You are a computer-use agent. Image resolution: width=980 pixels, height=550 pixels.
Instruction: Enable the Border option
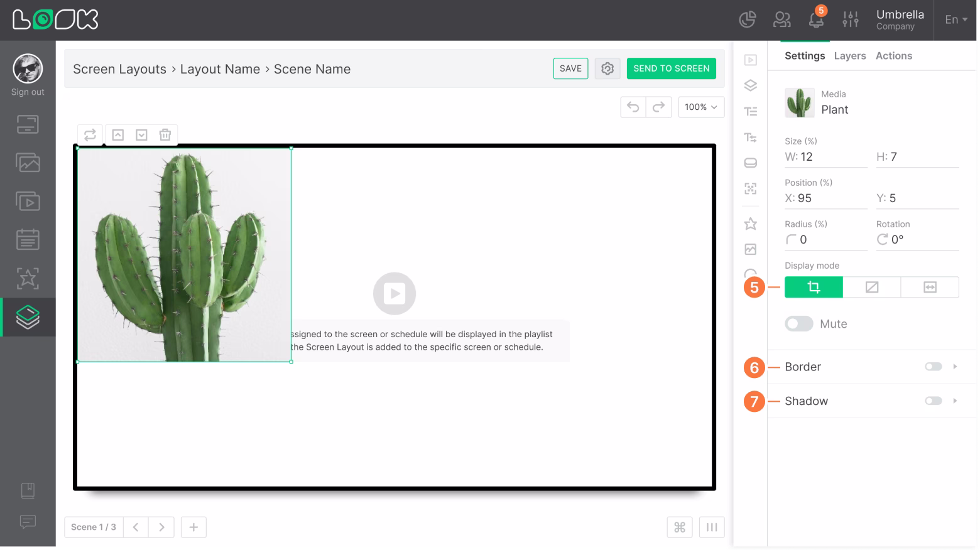pos(934,366)
